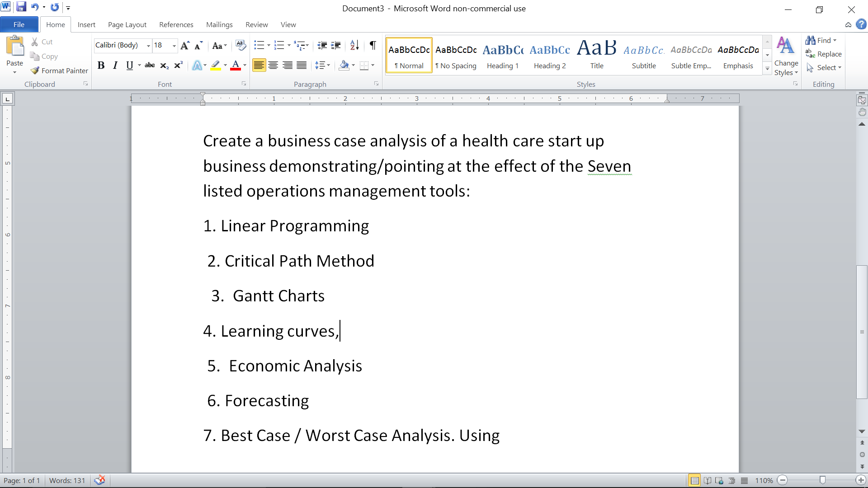Open the Mailings ribbon tab

pos(219,25)
